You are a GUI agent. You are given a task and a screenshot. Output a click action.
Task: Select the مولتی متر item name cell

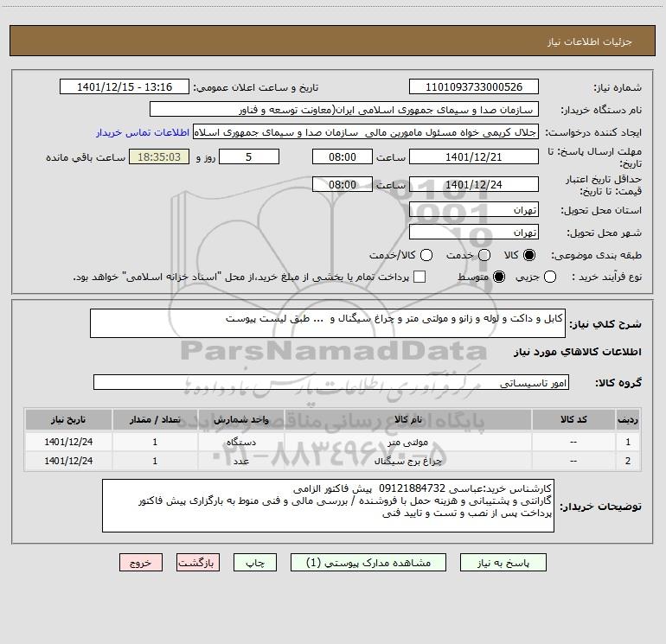[407, 442]
